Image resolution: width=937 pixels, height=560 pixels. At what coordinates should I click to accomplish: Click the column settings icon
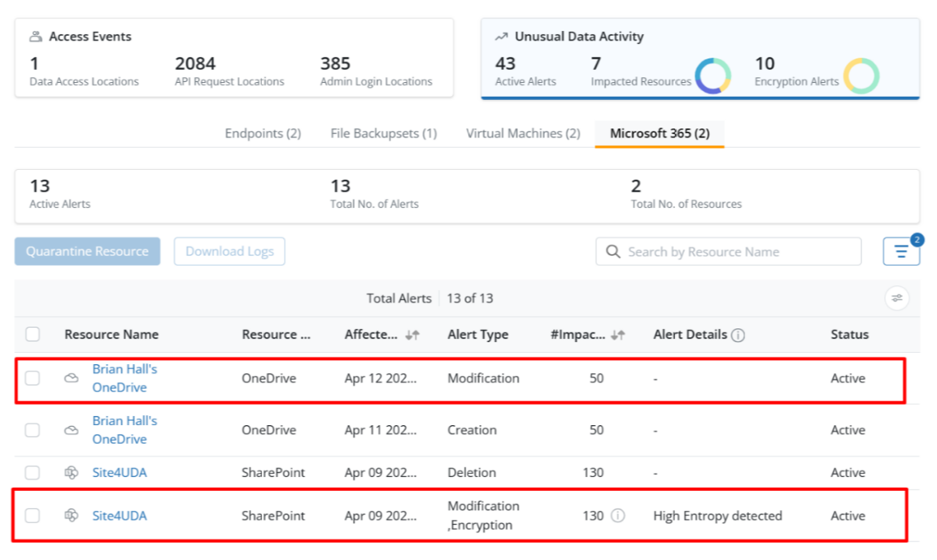[x=896, y=298]
